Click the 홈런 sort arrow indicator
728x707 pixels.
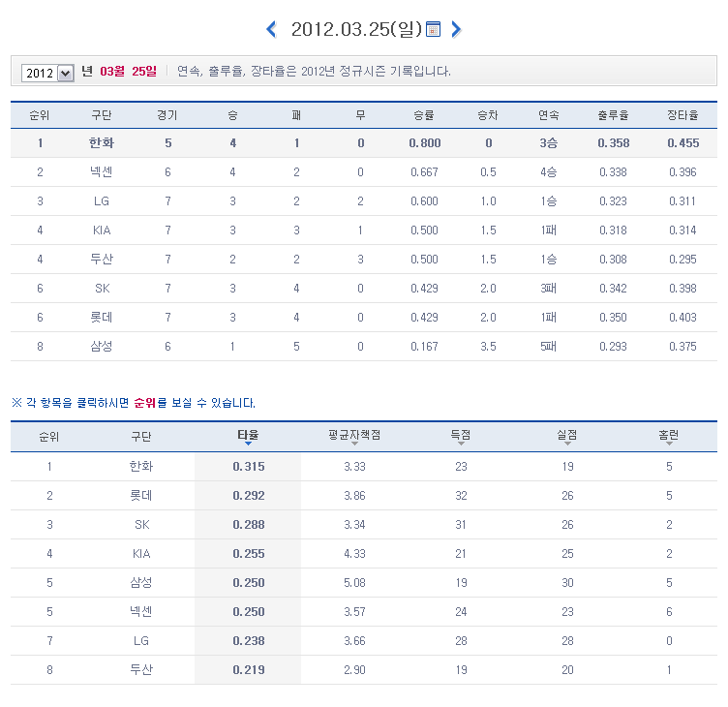pyautogui.click(x=668, y=445)
